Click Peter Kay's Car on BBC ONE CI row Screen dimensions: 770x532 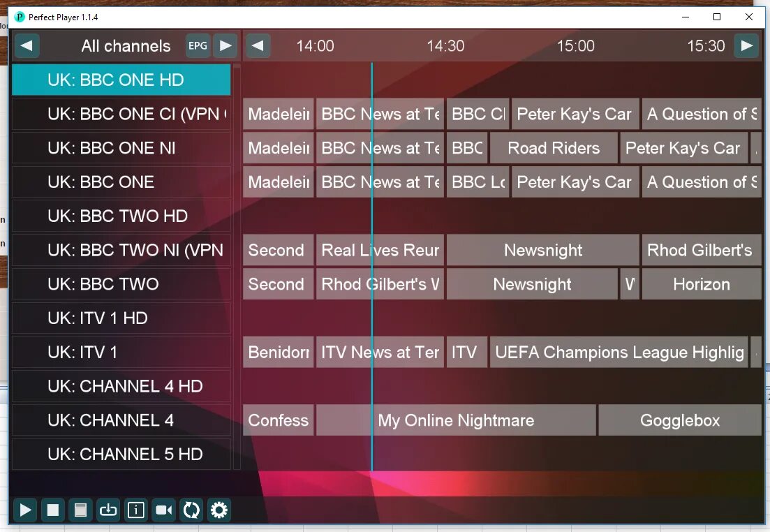[575, 114]
